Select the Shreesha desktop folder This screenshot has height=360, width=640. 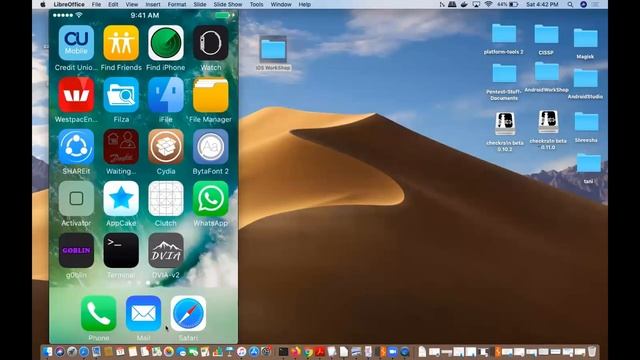pos(586,122)
